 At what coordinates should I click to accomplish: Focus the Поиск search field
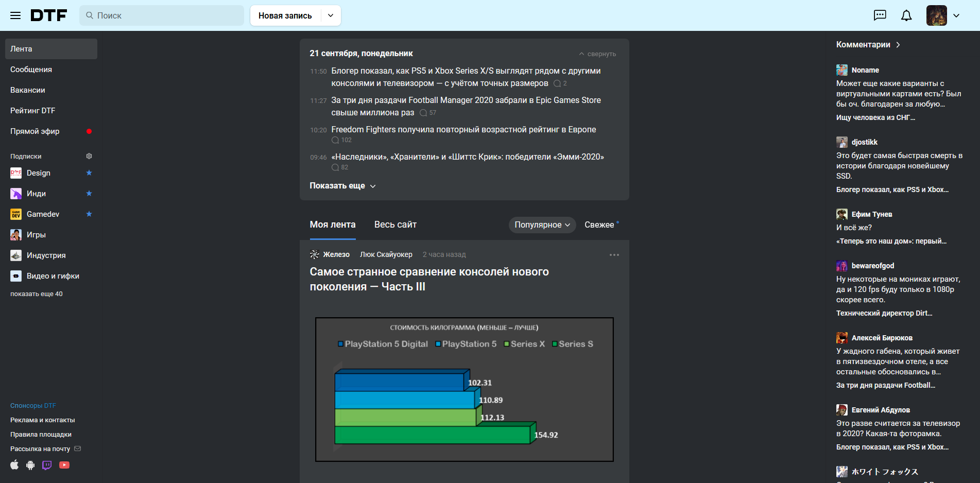162,15
